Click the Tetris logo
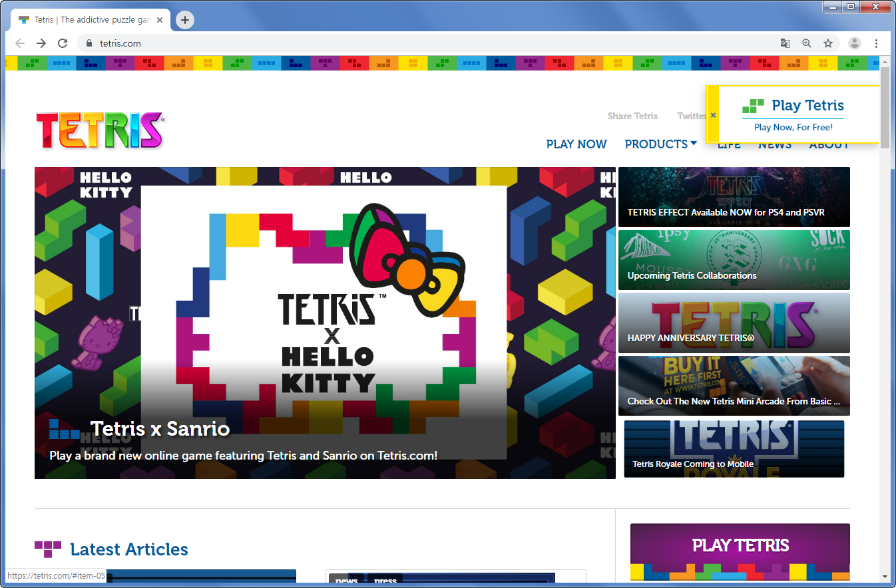The height and width of the screenshot is (588, 896). pos(100,130)
